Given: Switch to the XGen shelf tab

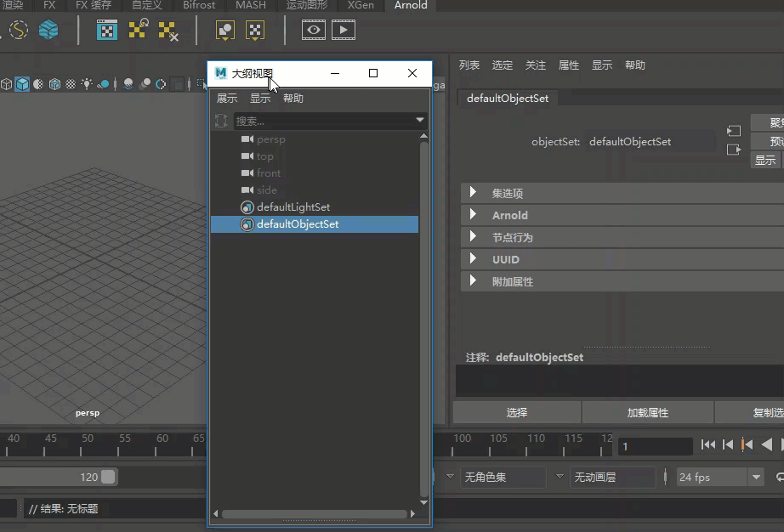Looking at the screenshot, I should click(x=361, y=5).
